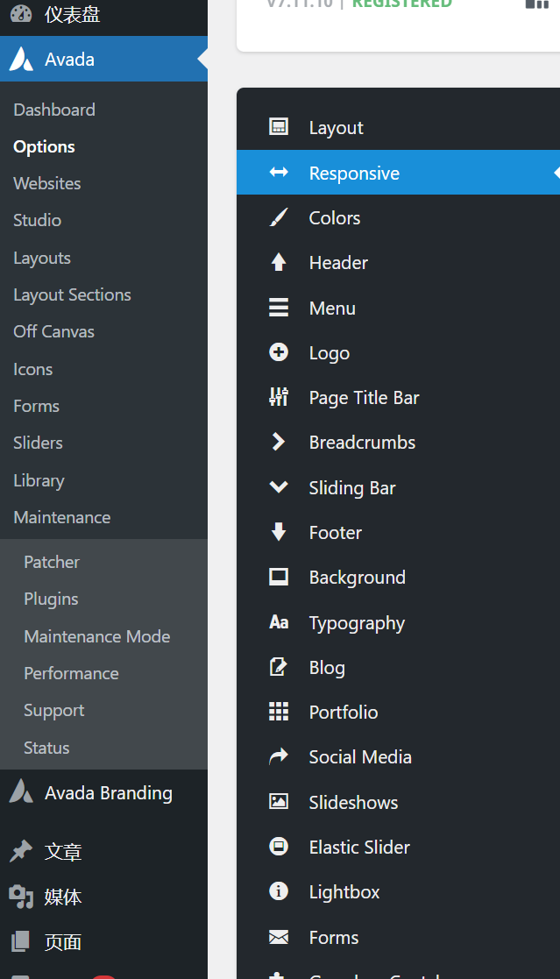Image resolution: width=560 pixels, height=979 pixels.
Task: Click the Header up-arrow icon
Action: point(279,262)
